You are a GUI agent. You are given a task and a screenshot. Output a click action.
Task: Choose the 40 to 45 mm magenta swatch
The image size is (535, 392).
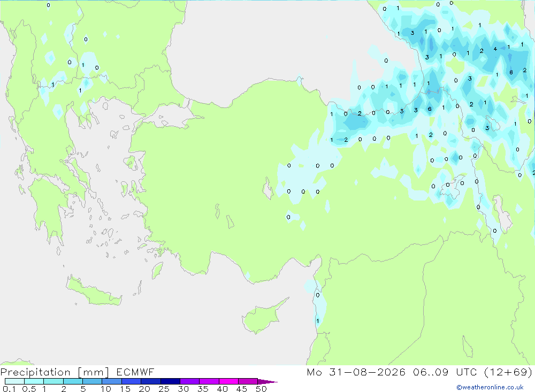[228, 381]
